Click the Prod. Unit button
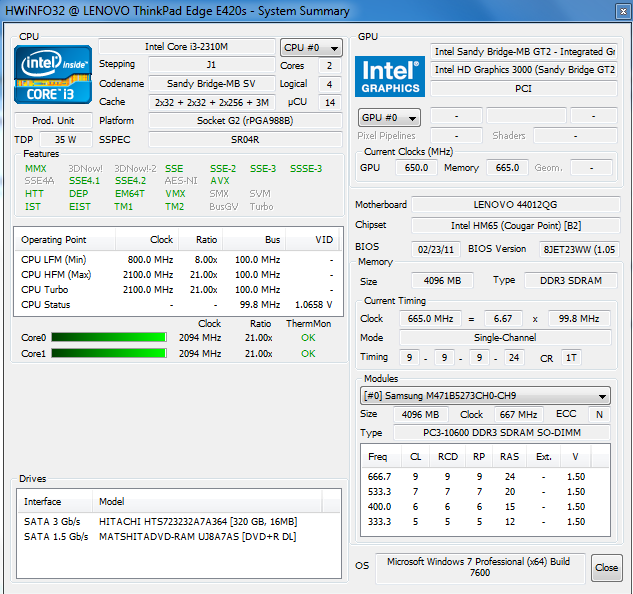The width and height of the screenshot is (633, 594). 53,120
